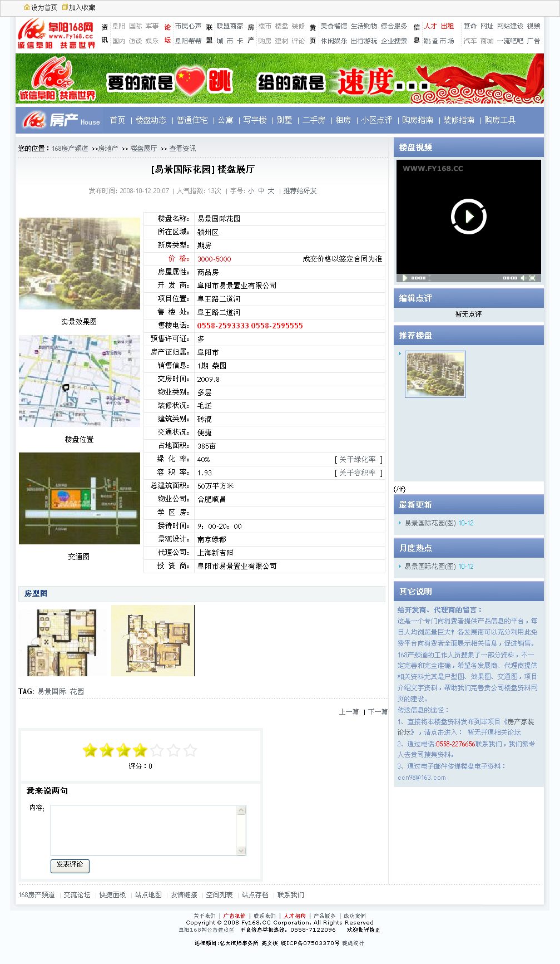This screenshot has width=560, height=964.
Task: Click the comment content text area
Action: click(148, 830)
